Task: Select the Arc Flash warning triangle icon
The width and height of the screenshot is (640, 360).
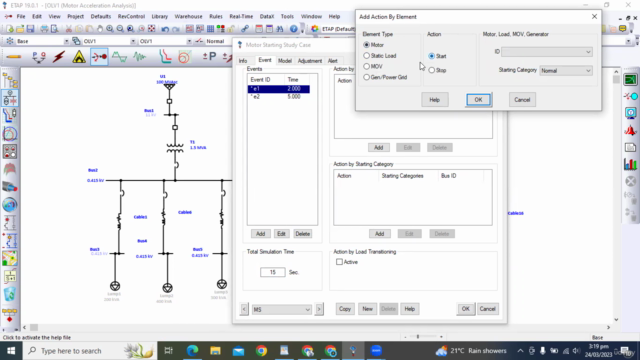Action: [79, 57]
